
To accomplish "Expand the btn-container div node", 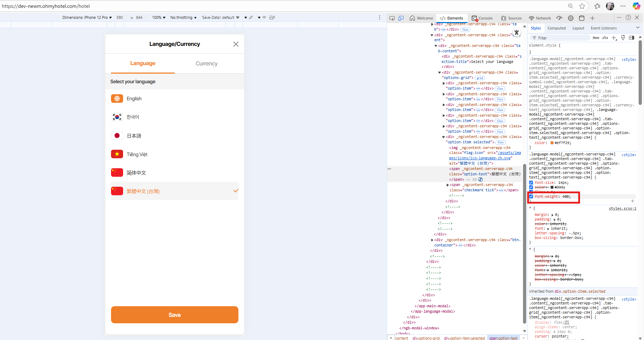I will click(x=432, y=240).
